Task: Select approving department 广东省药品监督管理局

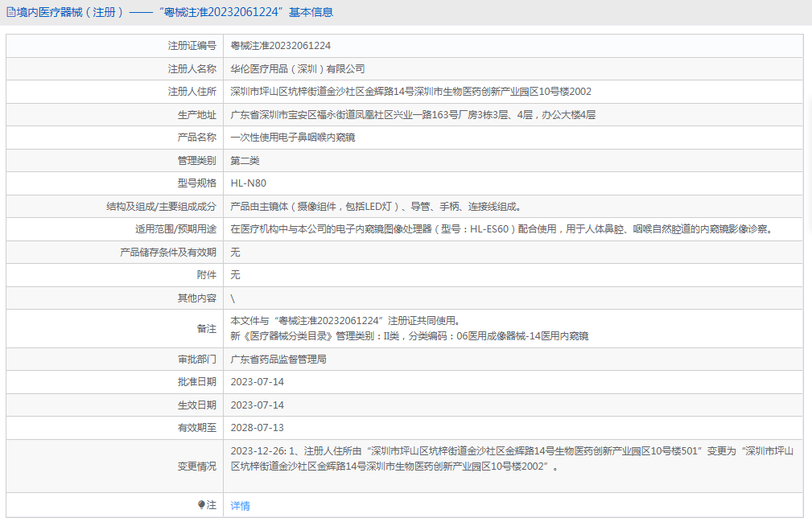Action: (x=278, y=359)
